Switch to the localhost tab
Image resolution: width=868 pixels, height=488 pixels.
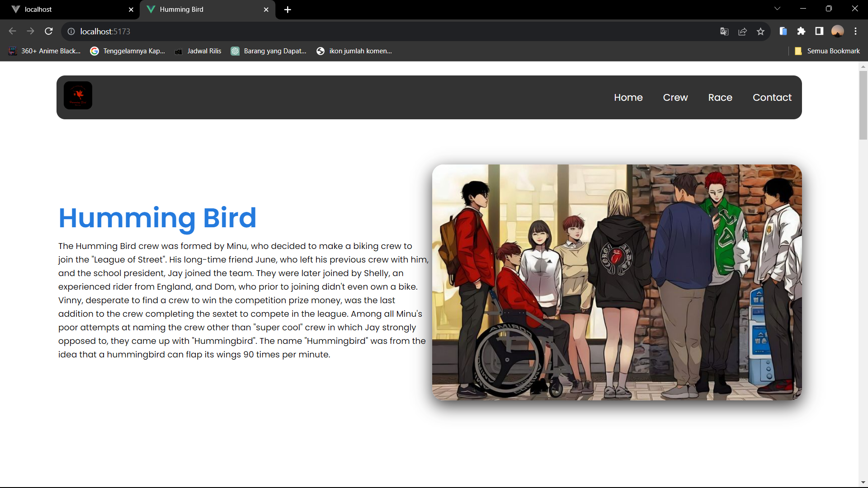pos(70,9)
